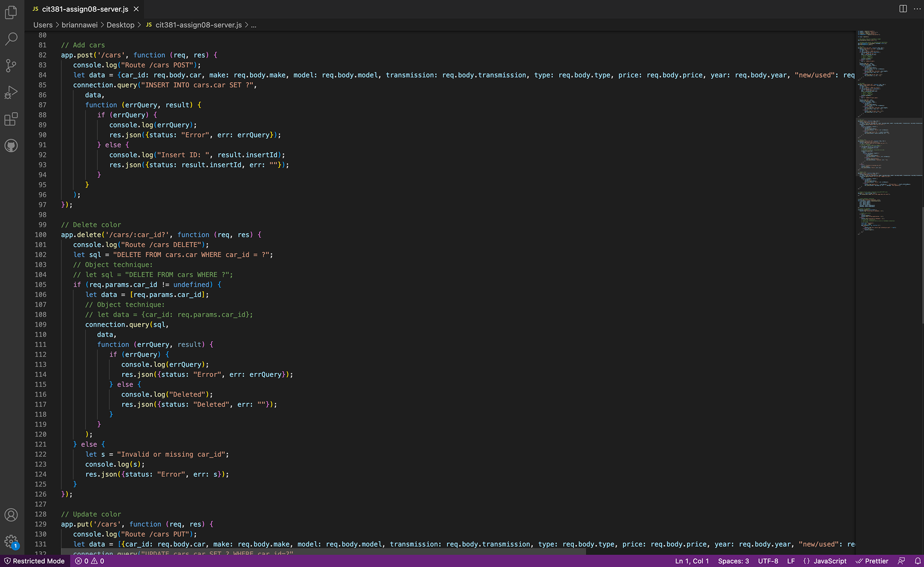Screen dimensions: 924x567
Task: Click console.log(s) on line 123
Action: (113, 465)
